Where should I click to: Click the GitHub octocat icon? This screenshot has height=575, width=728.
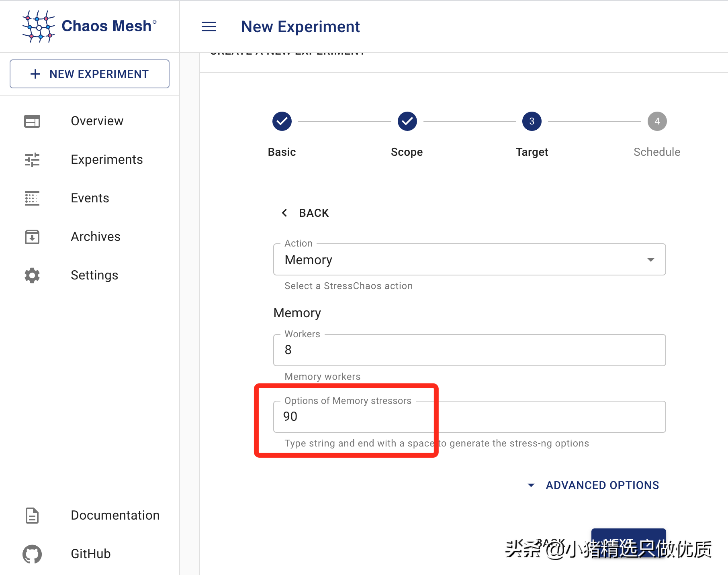32,554
